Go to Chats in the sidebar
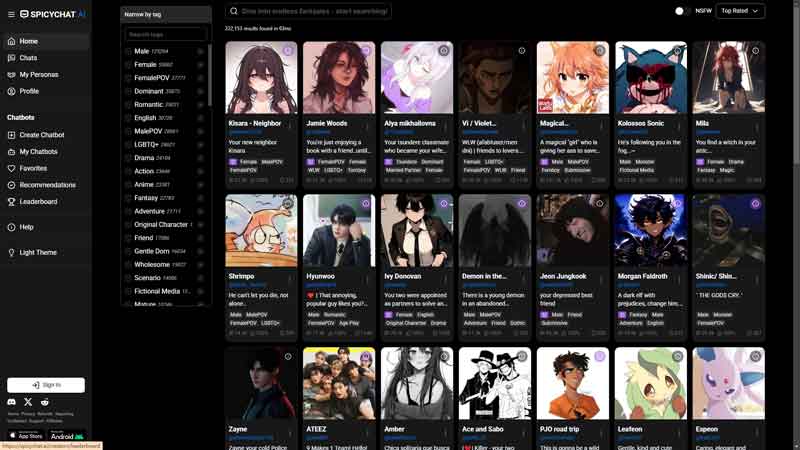800x450 pixels. tap(46, 58)
